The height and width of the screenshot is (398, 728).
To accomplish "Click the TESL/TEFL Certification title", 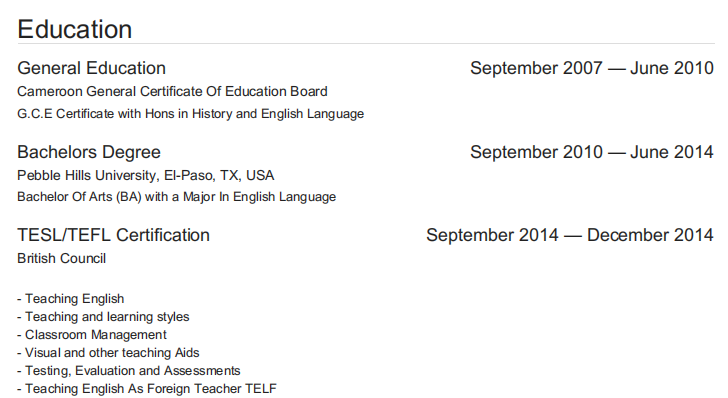I will point(114,235).
